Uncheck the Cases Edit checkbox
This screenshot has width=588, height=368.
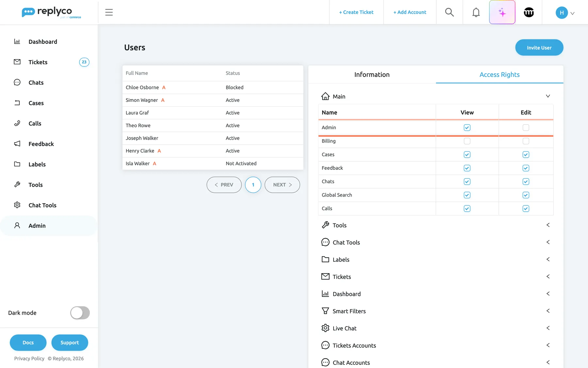coord(526,154)
